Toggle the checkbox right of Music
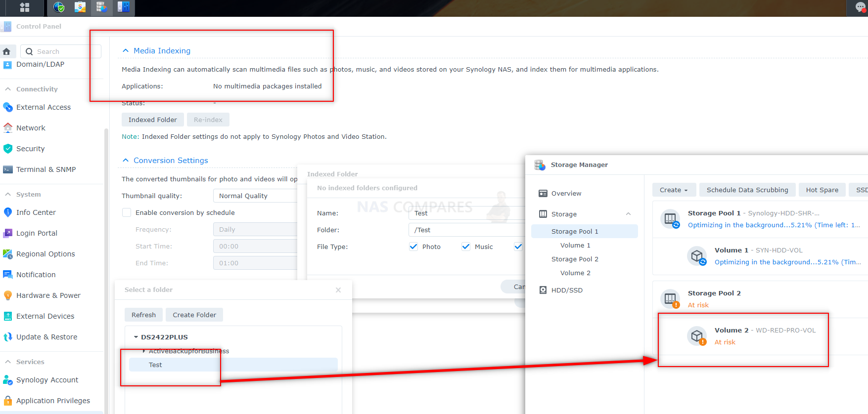Image resolution: width=868 pixels, height=414 pixels. click(518, 247)
